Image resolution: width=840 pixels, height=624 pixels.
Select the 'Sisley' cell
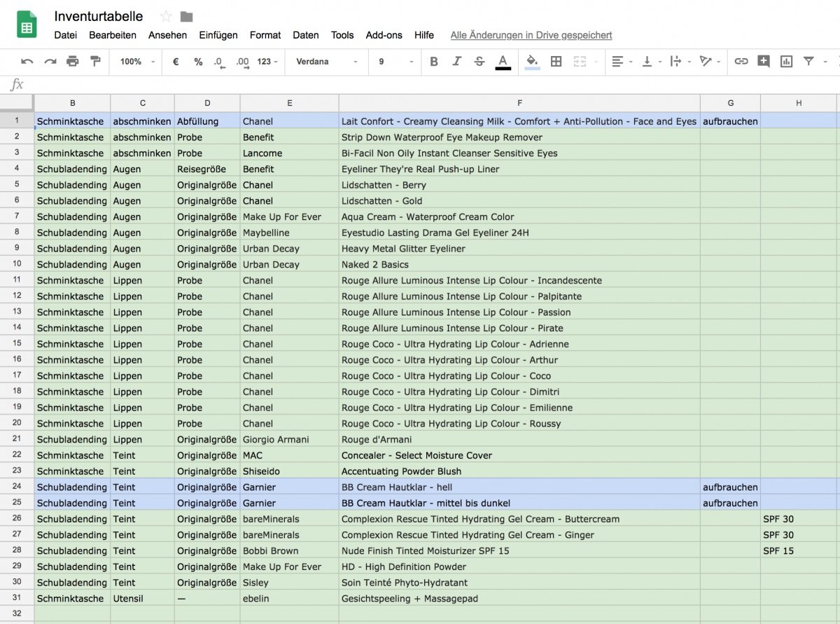(289, 583)
